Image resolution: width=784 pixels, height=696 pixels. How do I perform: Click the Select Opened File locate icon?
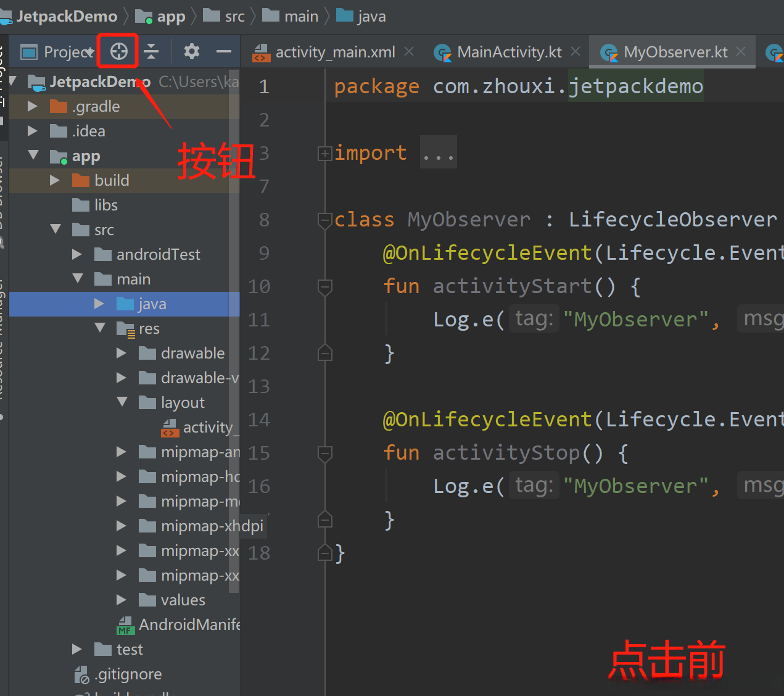(118, 51)
